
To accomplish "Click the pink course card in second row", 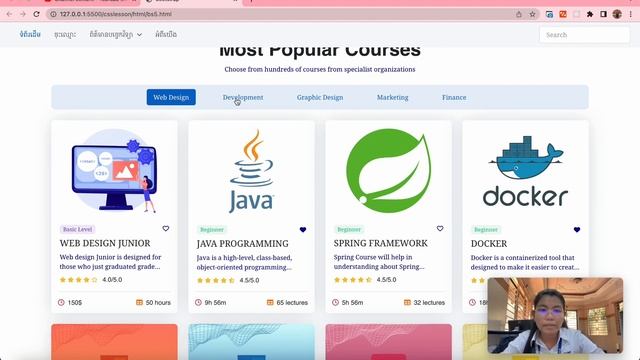I will pos(389,342).
